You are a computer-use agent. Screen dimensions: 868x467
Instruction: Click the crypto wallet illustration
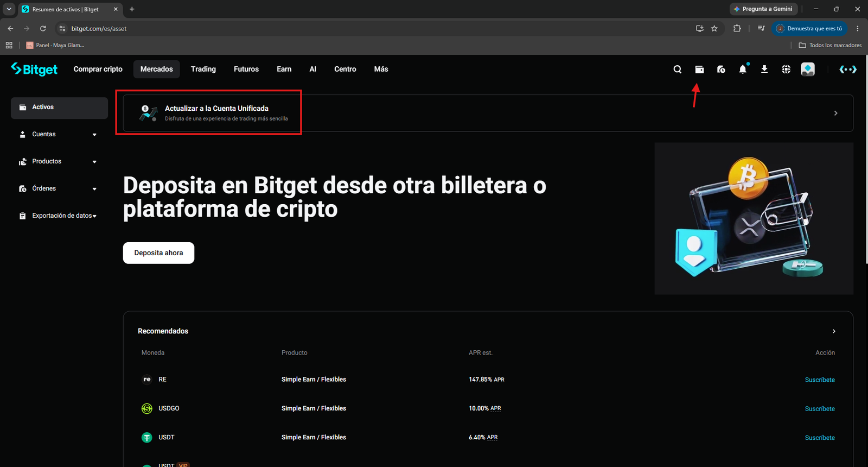(754, 218)
